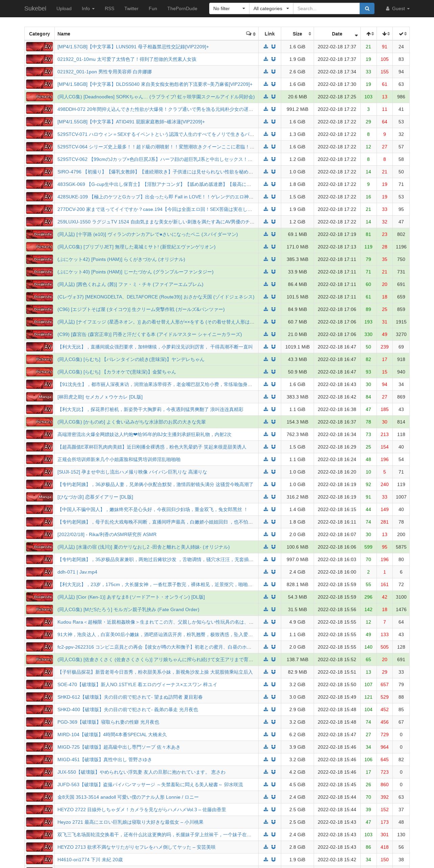434x868 pixels.
Task: Open the H4610-ori1774 title link
Action: (x=90, y=860)
